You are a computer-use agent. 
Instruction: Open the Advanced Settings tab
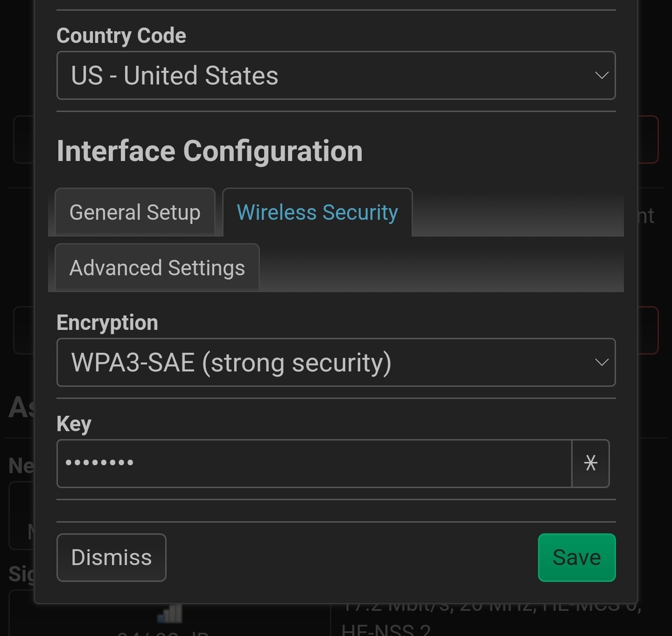coord(157,268)
